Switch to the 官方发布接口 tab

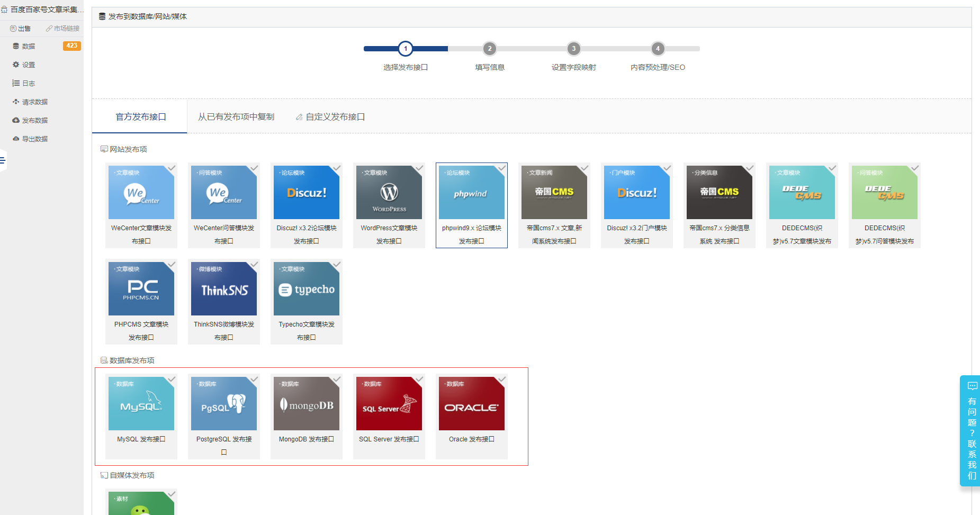pos(141,116)
